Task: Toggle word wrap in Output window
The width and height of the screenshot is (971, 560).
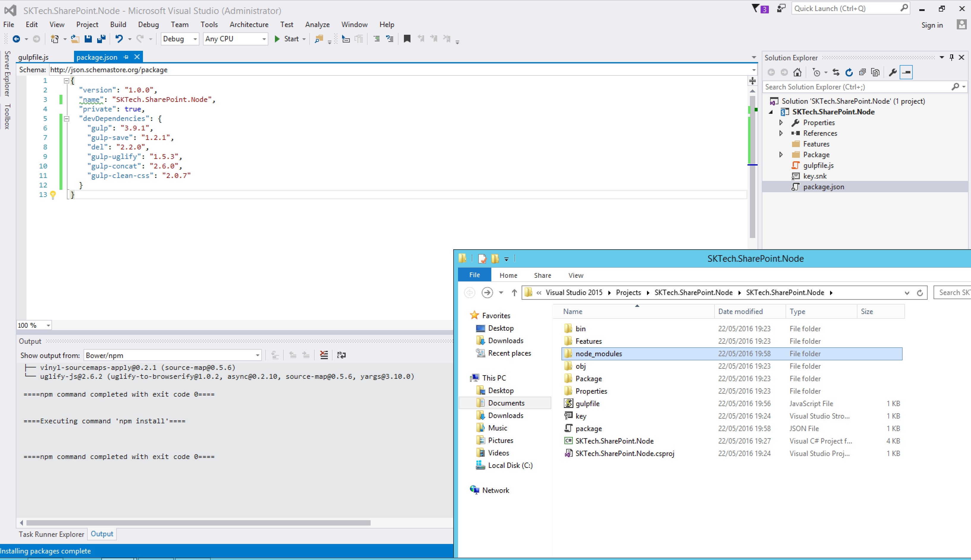Action: click(341, 355)
